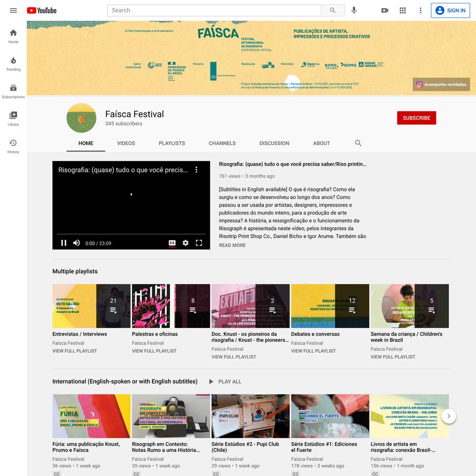
Task: Subscribe to Faísca Festival
Action: click(416, 118)
